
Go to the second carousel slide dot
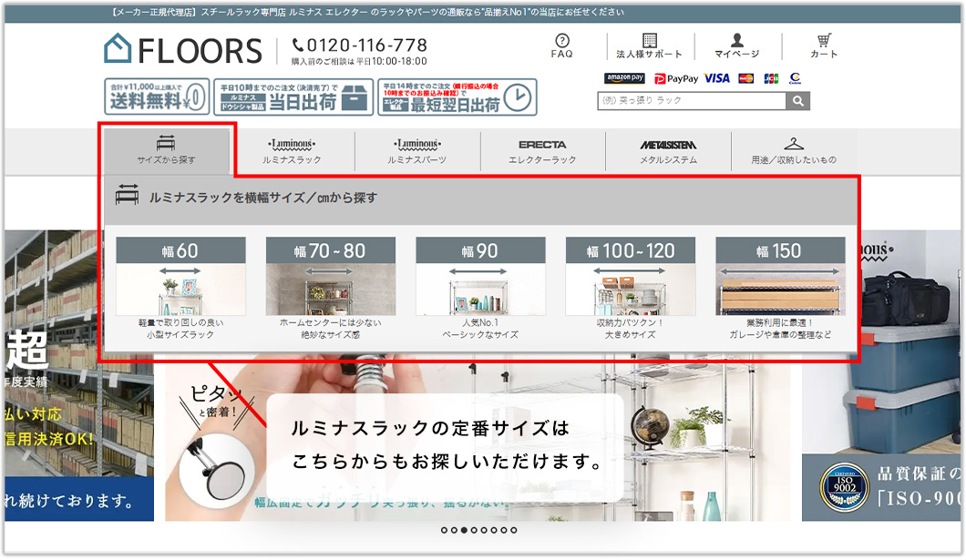(x=454, y=530)
